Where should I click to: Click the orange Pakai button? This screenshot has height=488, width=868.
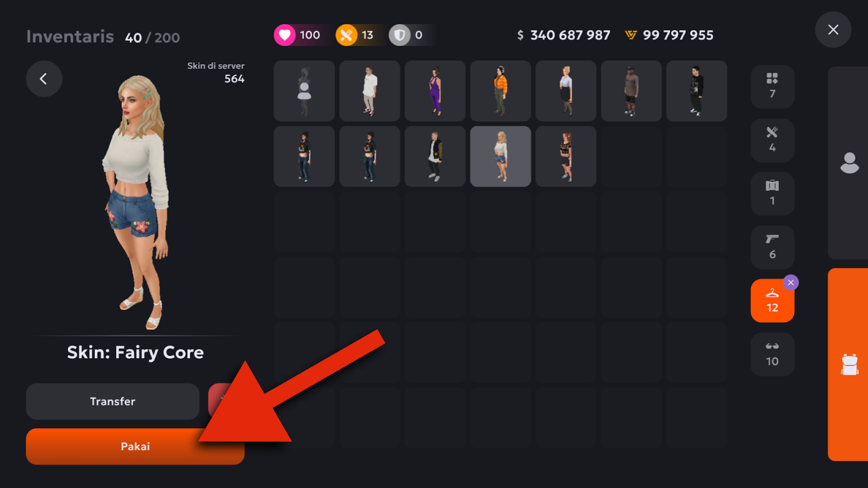click(135, 446)
